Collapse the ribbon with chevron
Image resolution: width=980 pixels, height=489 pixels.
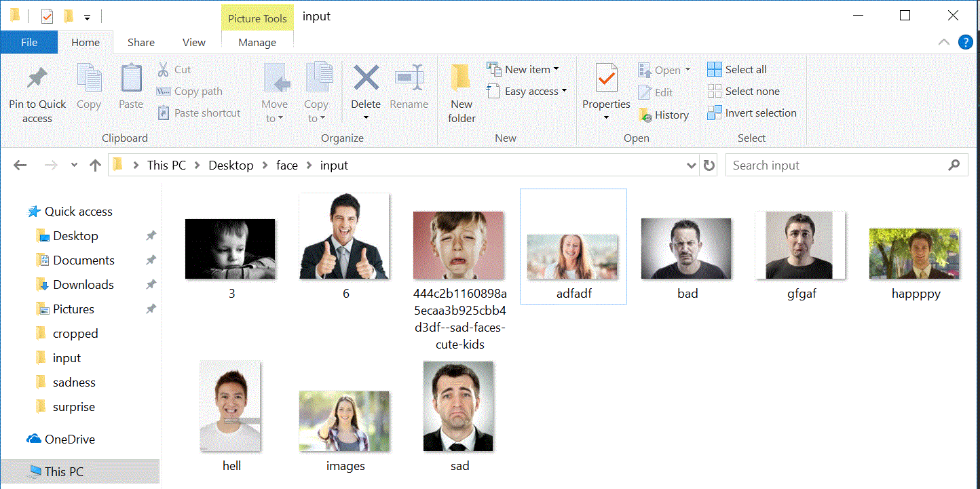tap(944, 42)
